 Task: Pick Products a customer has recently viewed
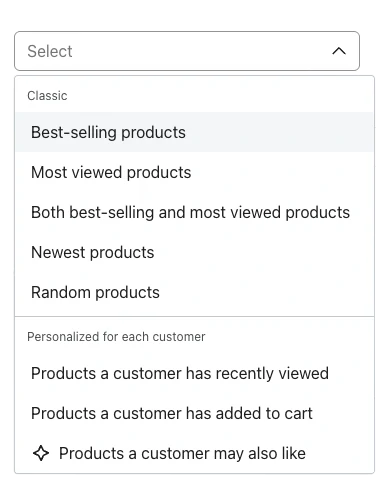195,373
